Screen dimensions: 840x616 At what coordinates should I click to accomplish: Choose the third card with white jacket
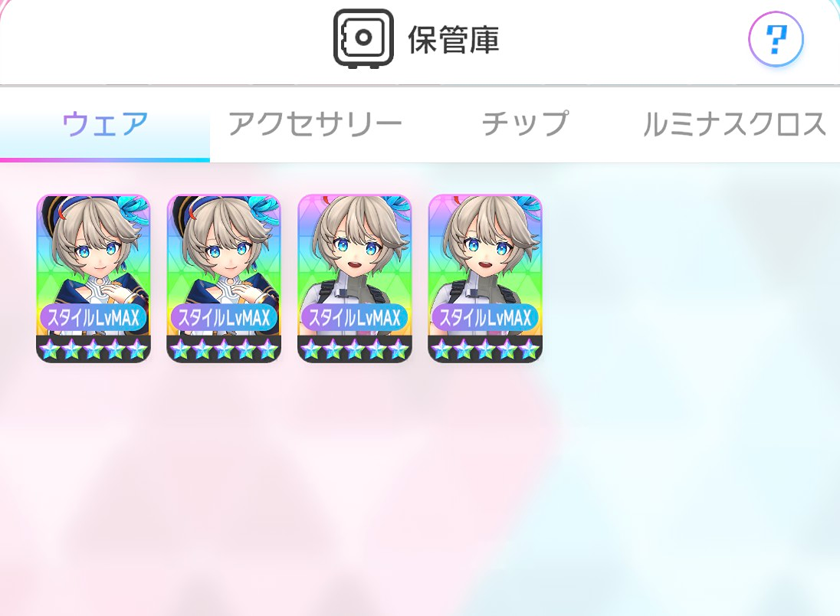tap(355, 279)
